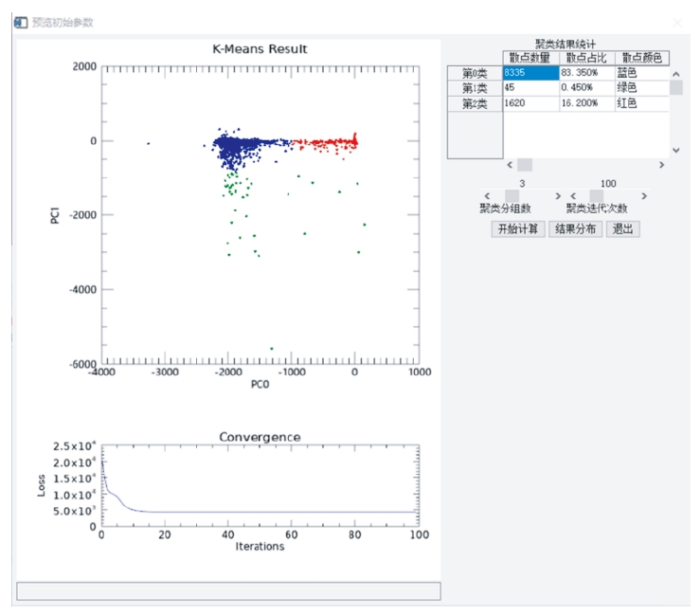Screen dimensions: 700x616
Task: Click left arrow of 聚类迭代次数 slider
Action: pos(572,196)
